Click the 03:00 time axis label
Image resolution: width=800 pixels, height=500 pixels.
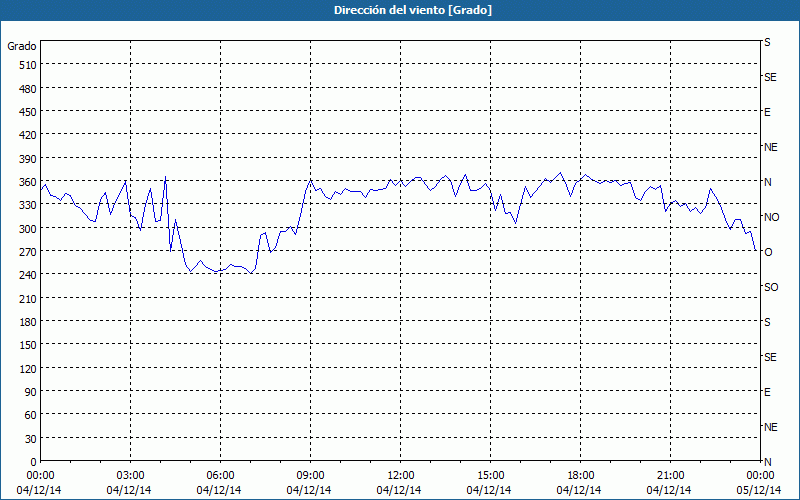[x=131, y=476]
